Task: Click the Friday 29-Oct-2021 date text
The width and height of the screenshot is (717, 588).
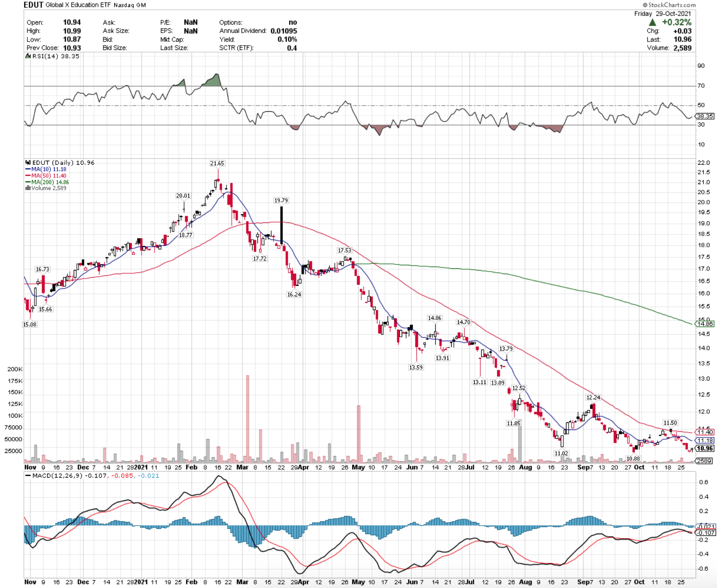Action: [663, 14]
